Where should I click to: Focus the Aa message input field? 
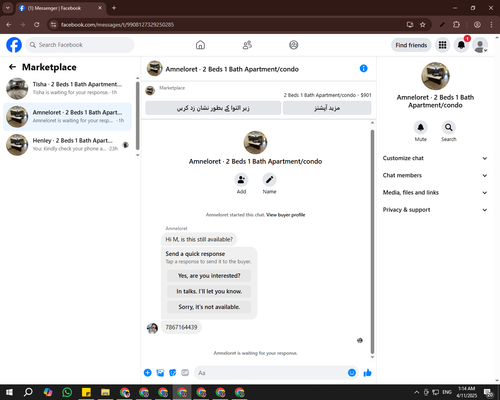272,373
